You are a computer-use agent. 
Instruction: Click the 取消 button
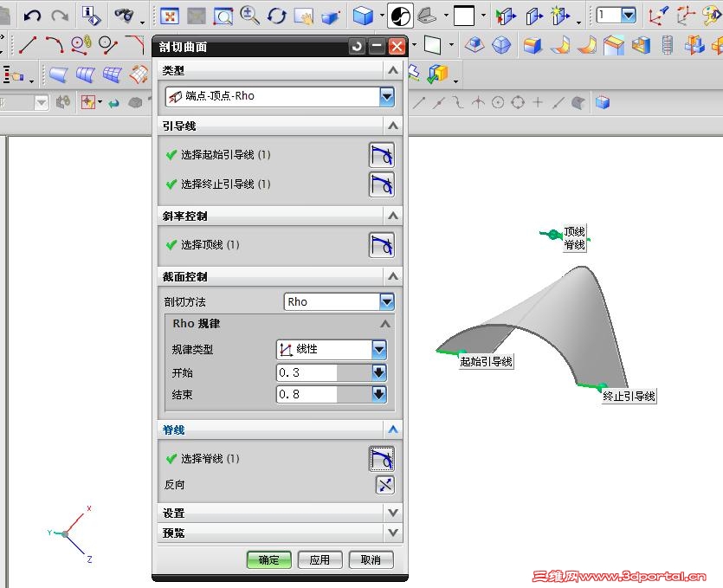[x=371, y=560]
